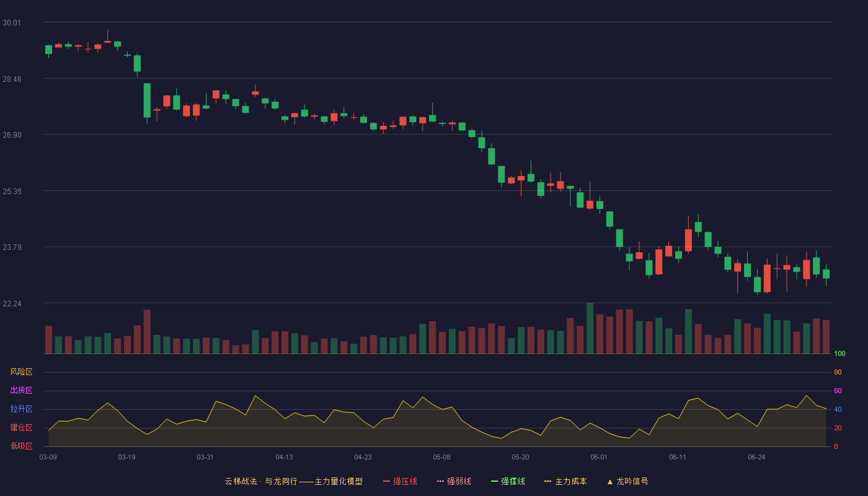Click the 03-09 date label

coord(48,457)
